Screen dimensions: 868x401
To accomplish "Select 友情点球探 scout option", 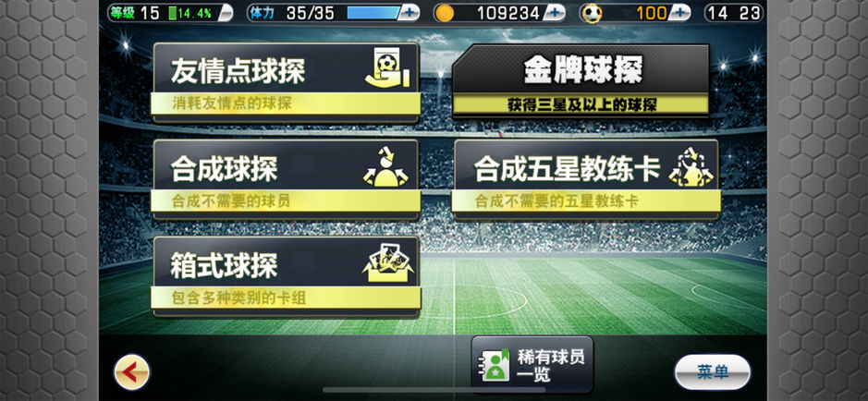I will point(286,82).
